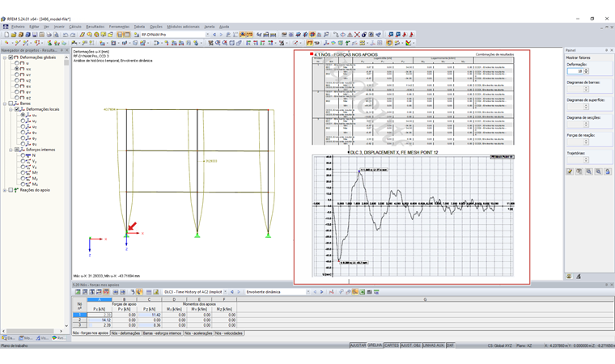The image size is (615, 364).
Task: Click the first icon in results table toolbar
Action: 78,292
